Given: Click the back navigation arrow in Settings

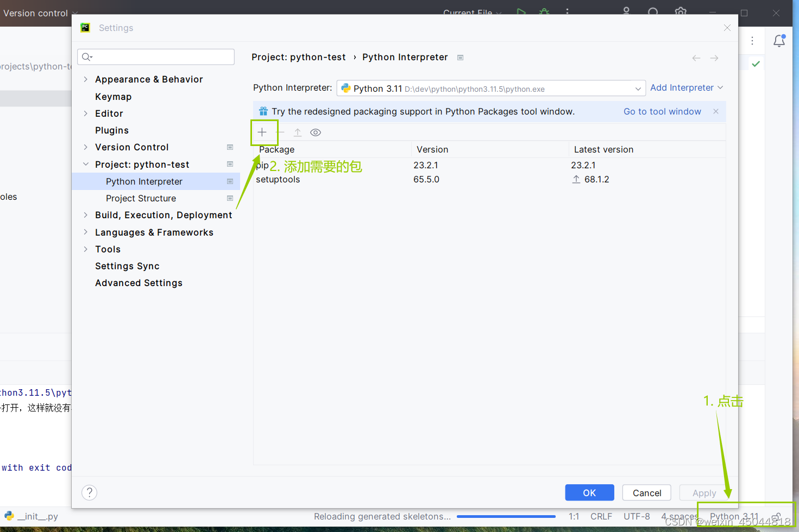Looking at the screenshot, I should coord(696,58).
